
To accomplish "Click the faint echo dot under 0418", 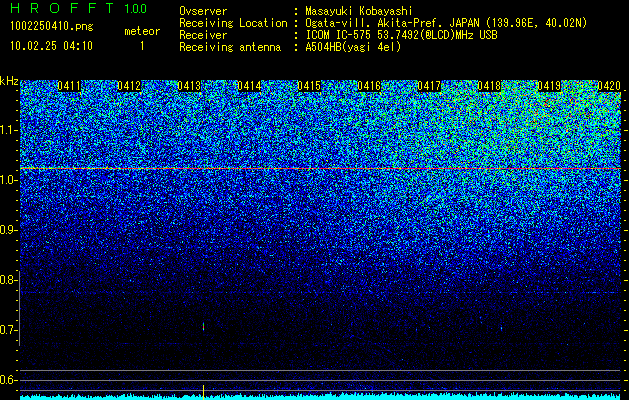I will pos(501,328).
